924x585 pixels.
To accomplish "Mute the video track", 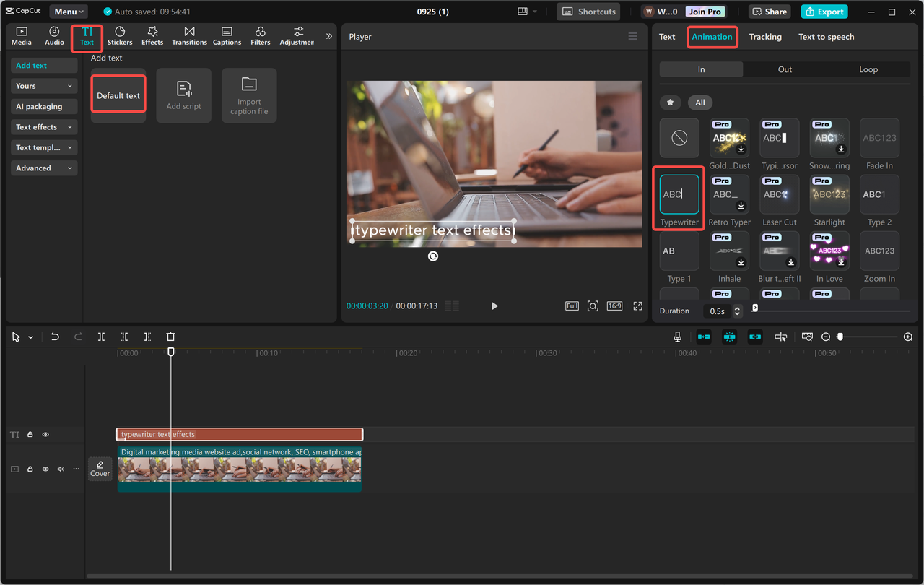I will (60, 469).
